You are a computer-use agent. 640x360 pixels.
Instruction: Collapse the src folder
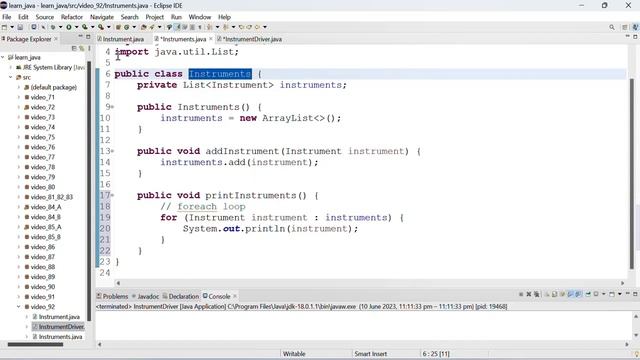pyautogui.click(x=11, y=77)
